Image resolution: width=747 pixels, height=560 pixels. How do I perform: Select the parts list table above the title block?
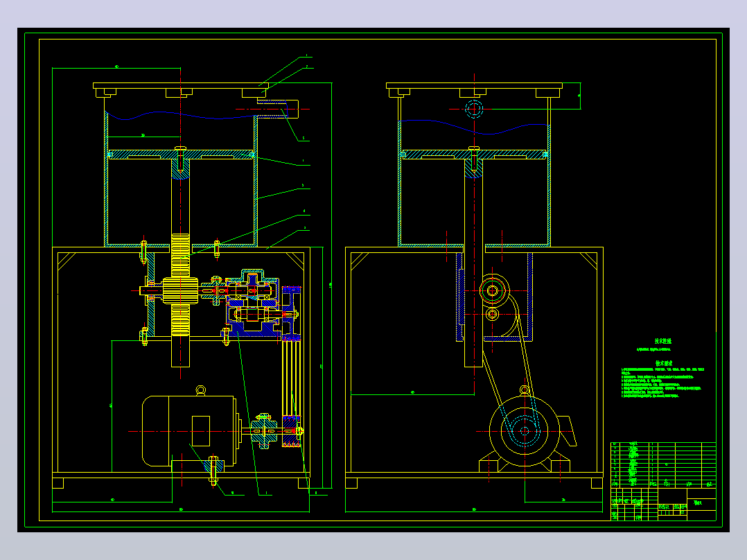tap(663, 464)
